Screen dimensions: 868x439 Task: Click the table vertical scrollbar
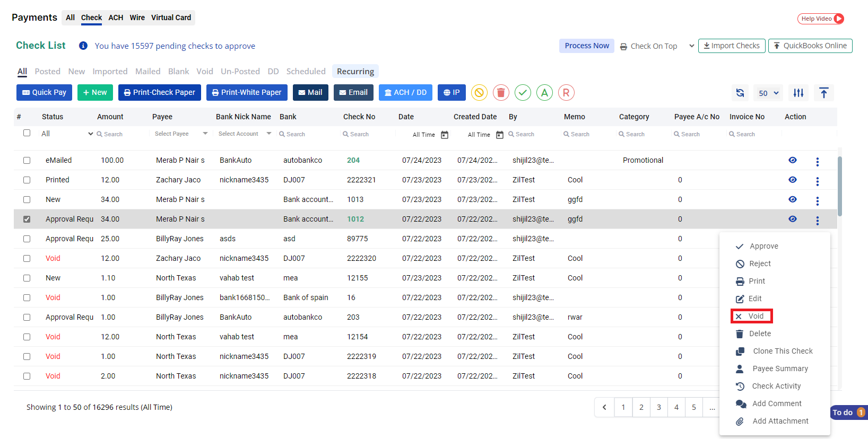click(839, 186)
